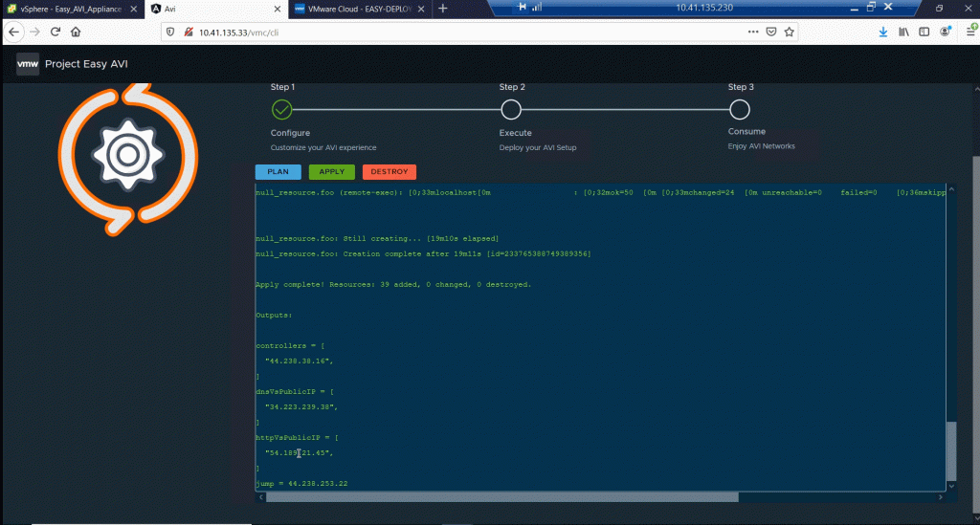The width and height of the screenshot is (980, 525).
Task: Open the Downloads arrow in toolbar
Action: coord(882,32)
